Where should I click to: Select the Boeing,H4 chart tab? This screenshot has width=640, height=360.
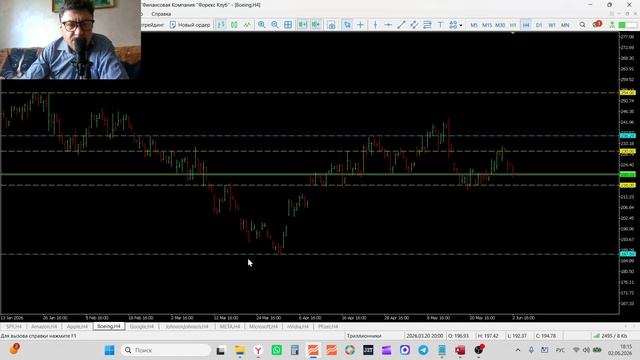(x=109, y=327)
